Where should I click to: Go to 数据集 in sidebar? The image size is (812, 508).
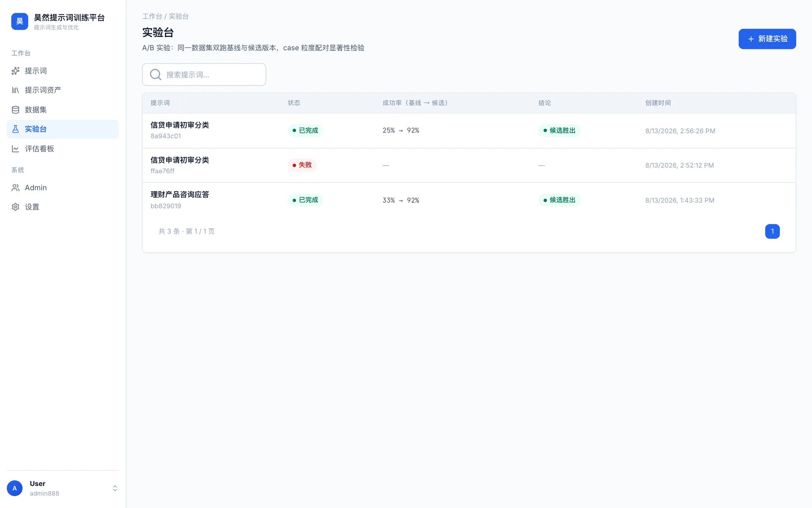pos(63,110)
